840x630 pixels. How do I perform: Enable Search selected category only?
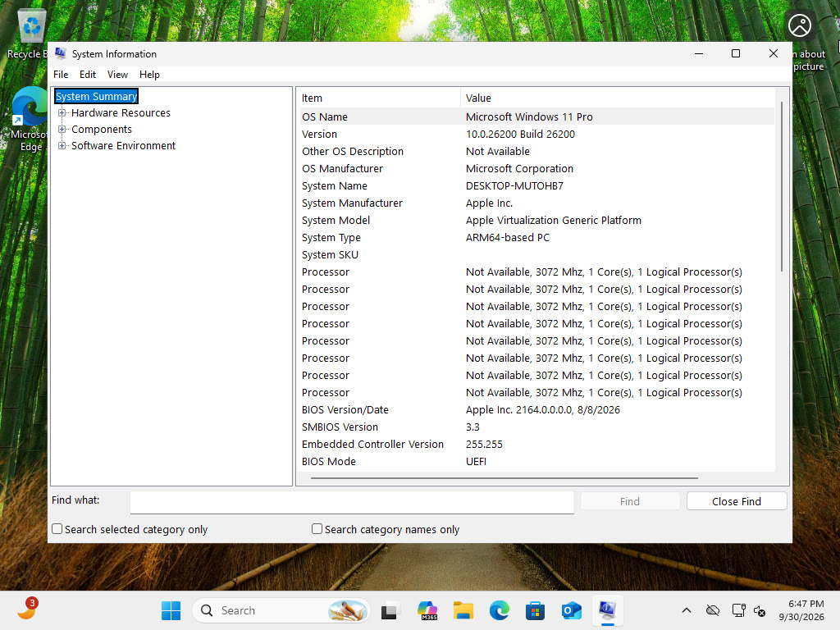57,529
